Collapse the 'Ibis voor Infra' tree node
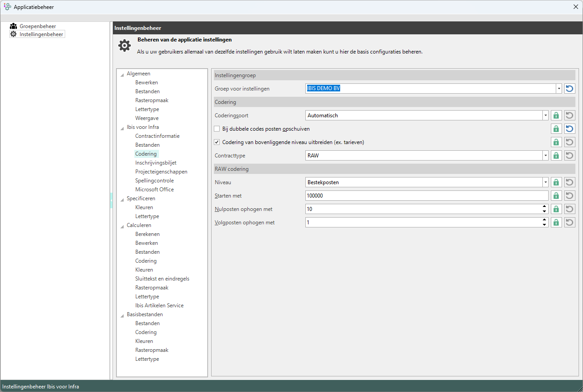 pyautogui.click(x=122, y=128)
